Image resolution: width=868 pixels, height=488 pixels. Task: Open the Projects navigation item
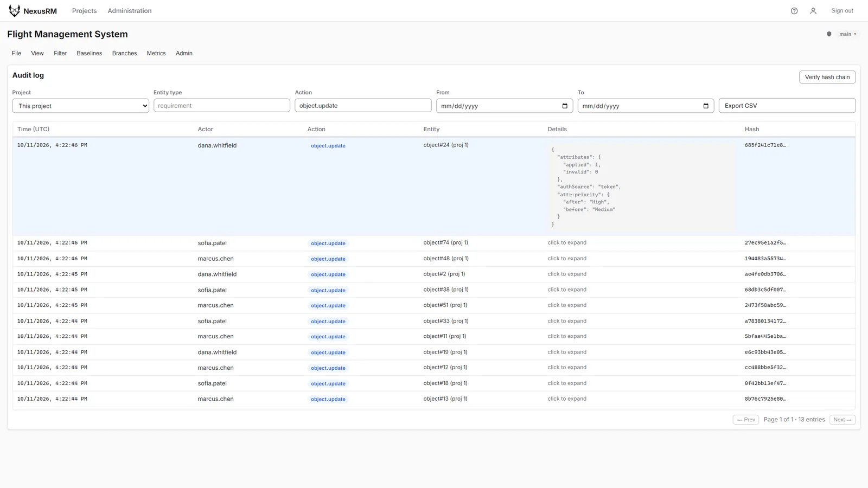(84, 11)
